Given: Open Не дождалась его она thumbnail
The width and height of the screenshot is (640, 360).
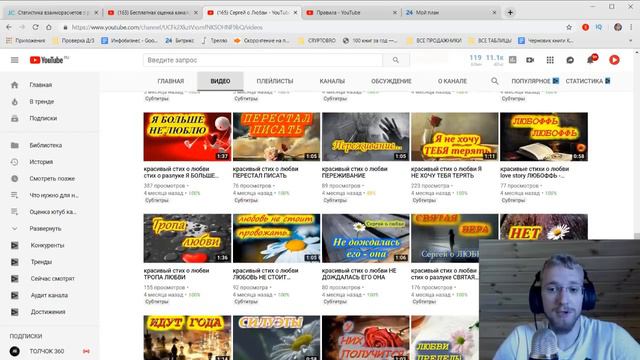Looking at the screenshot, I should point(366,238).
